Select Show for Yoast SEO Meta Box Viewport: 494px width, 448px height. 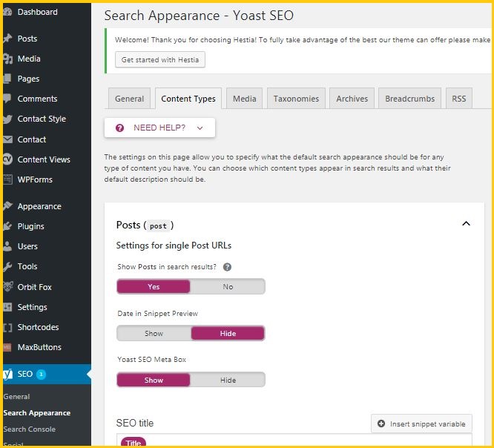coord(154,380)
